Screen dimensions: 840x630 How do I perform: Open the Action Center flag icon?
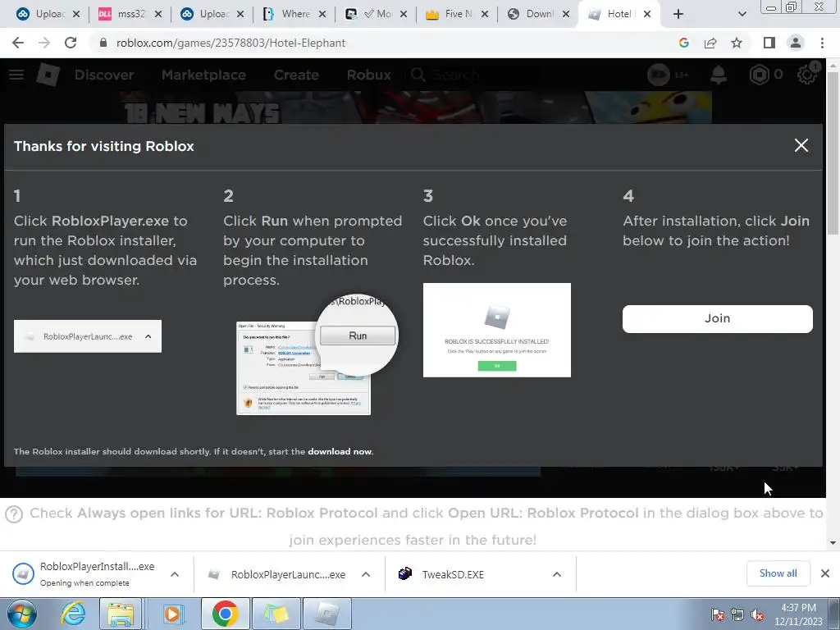[x=717, y=614]
